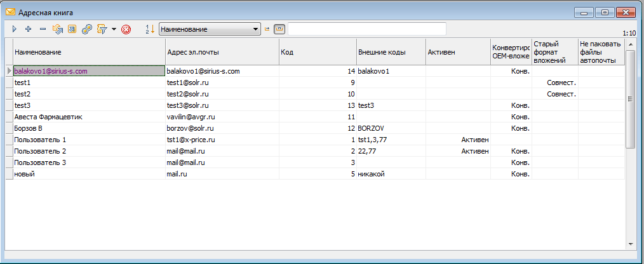Image resolution: width=644 pixels, height=264 pixels.
Task: Click the chain link toolbar icon
Action: 86,29
